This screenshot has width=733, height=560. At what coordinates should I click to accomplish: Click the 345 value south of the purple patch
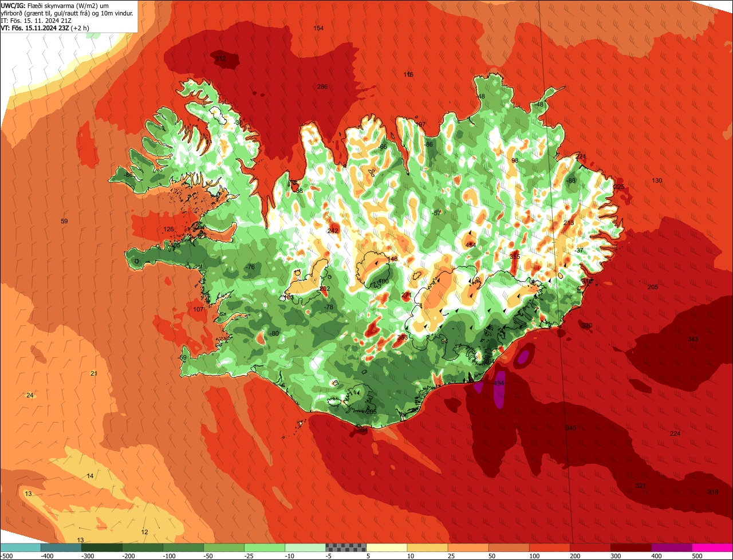point(571,428)
